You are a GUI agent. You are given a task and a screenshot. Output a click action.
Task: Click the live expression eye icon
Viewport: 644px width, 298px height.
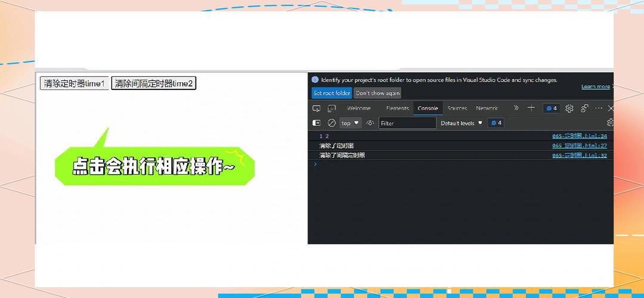(x=370, y=123)
